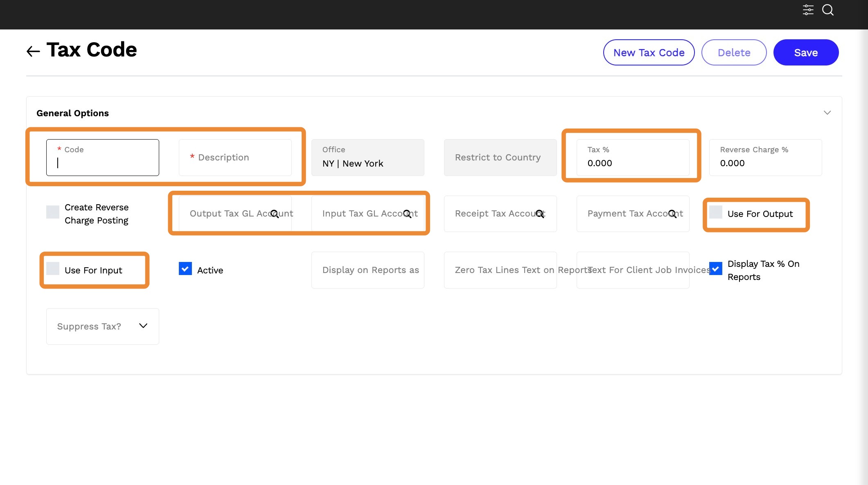
Task: Collapse the General Options section chevron
Action: (x=827, y=113)
